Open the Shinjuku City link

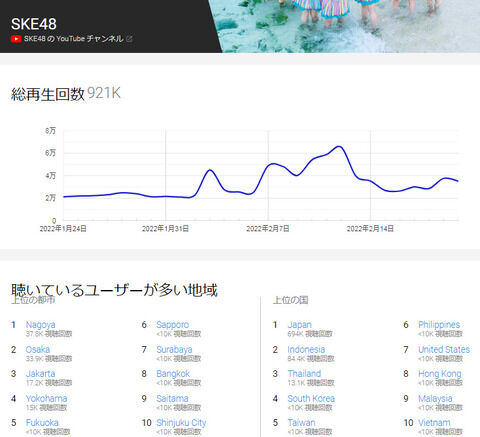click(x=181, y=423)
